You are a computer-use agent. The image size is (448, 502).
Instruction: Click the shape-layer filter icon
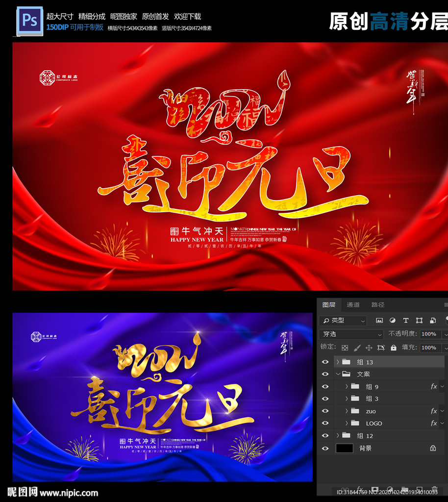click(420, 321)
